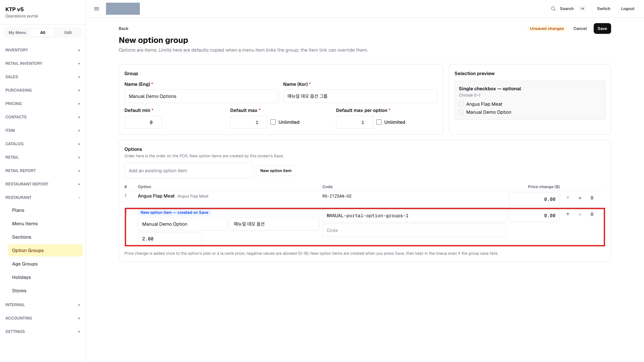Focus the Default min number field
The width and height of the screenshot is (644, 362).
pos(143,122)
